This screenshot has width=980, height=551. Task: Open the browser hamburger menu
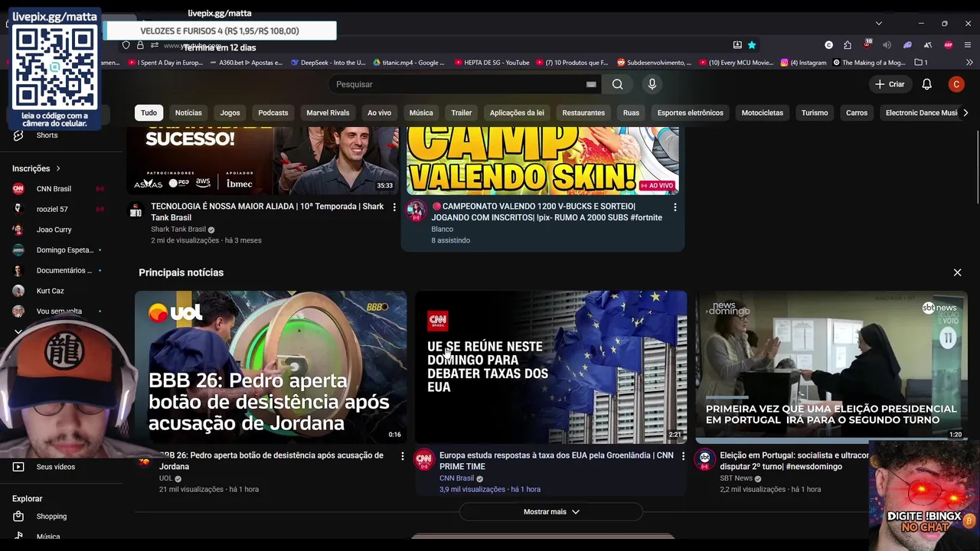point(968,45)
